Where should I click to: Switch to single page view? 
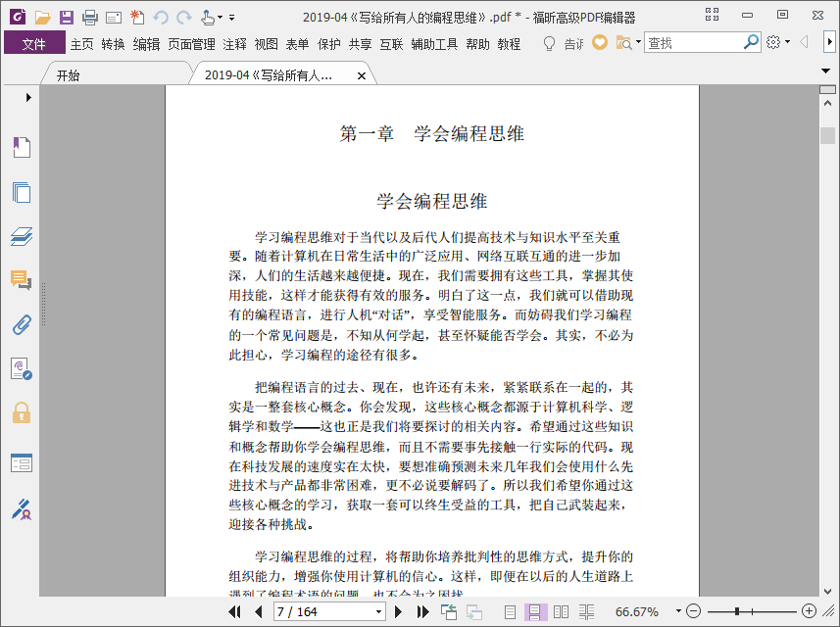510,611
